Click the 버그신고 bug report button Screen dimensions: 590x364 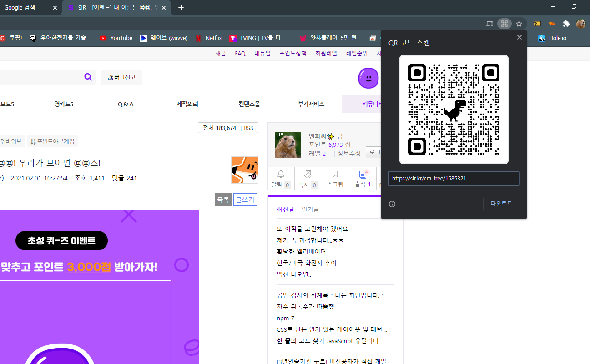[121, 77]
